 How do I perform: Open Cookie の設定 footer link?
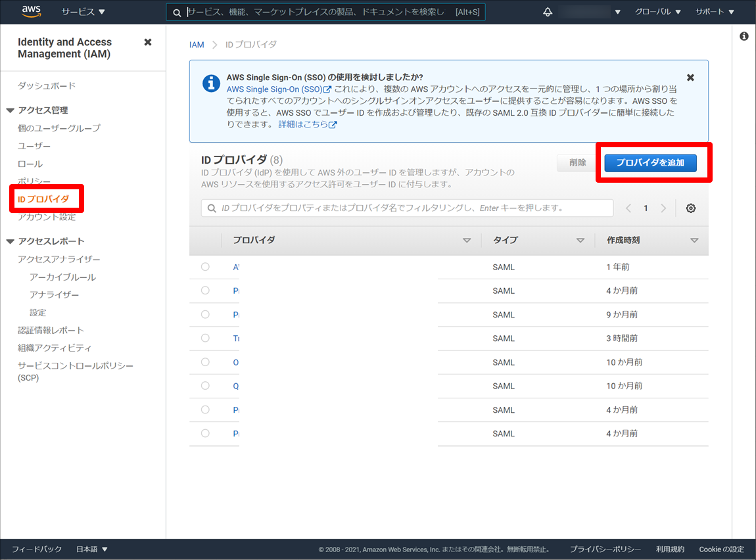[721, 549]
